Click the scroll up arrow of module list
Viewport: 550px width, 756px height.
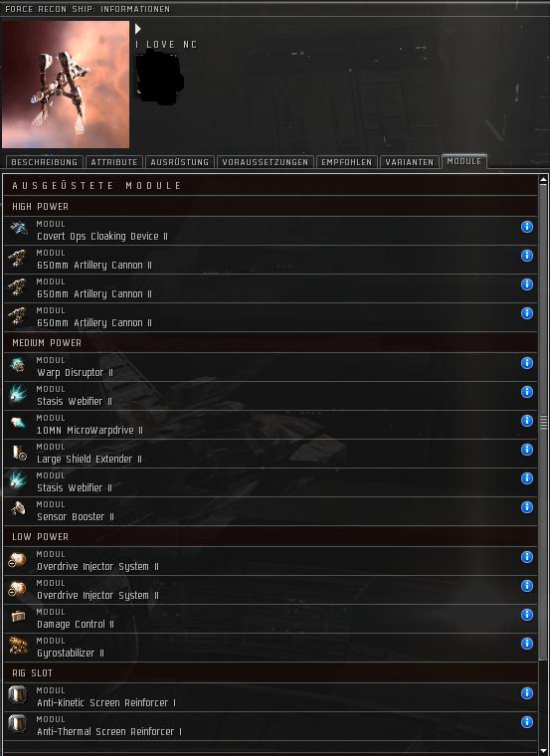pyautogui.click(x=543, y=180)
